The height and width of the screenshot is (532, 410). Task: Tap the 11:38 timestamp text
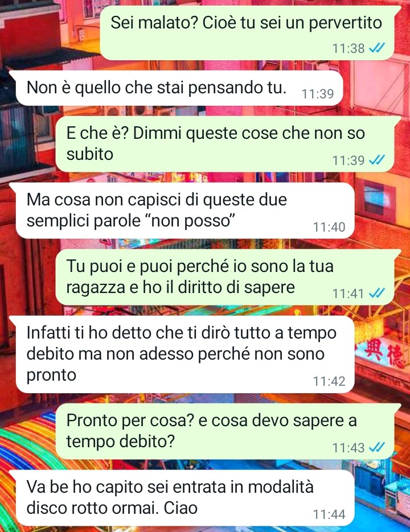click(x=348, y=48)
